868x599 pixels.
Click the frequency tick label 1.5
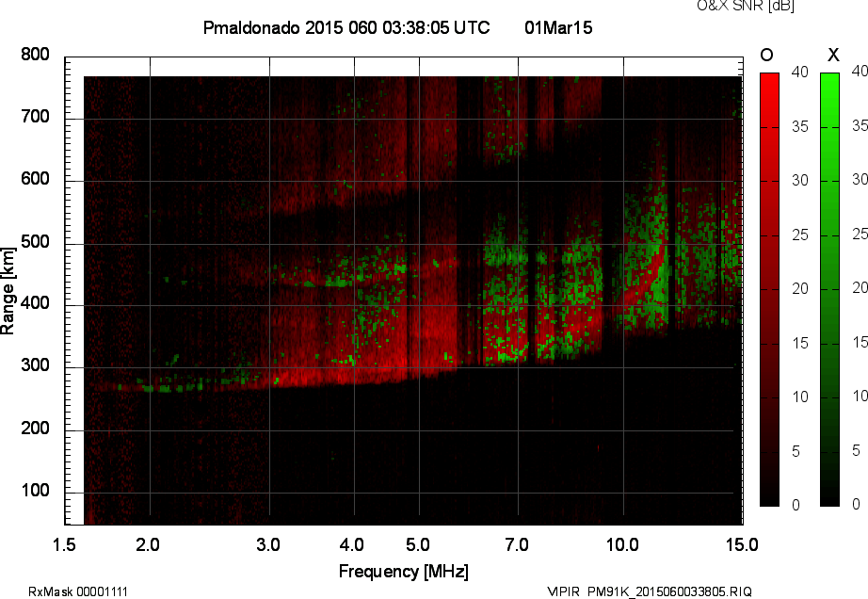click(x=64, y=544)
